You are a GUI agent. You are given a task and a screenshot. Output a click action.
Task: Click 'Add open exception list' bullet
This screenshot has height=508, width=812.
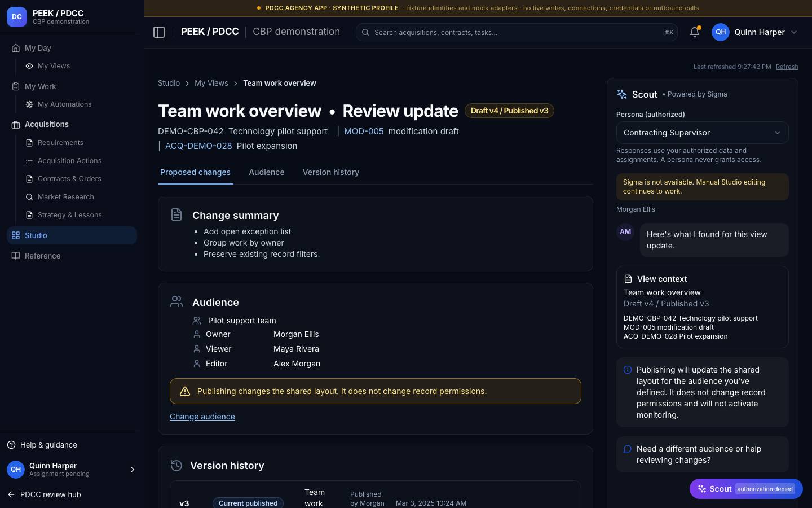[x=247, y=231]
